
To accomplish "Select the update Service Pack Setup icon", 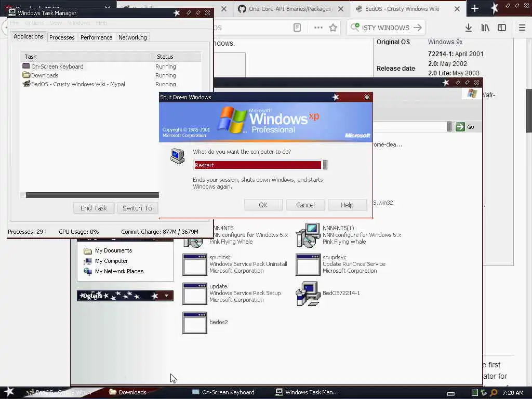I will click(x=195, y=294).
